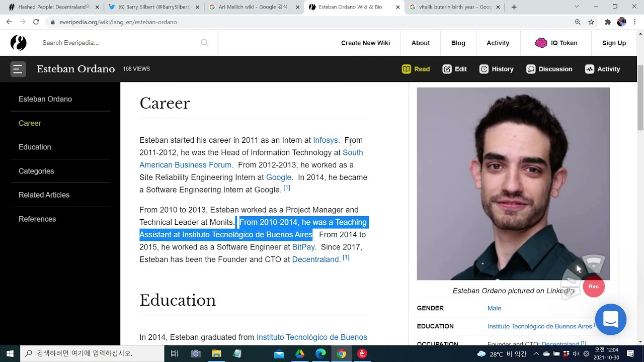Image resolution: width=644 pixels, height=362 pixels.
Task: Open the blue chat support bubble
Action: pos(610,319)
